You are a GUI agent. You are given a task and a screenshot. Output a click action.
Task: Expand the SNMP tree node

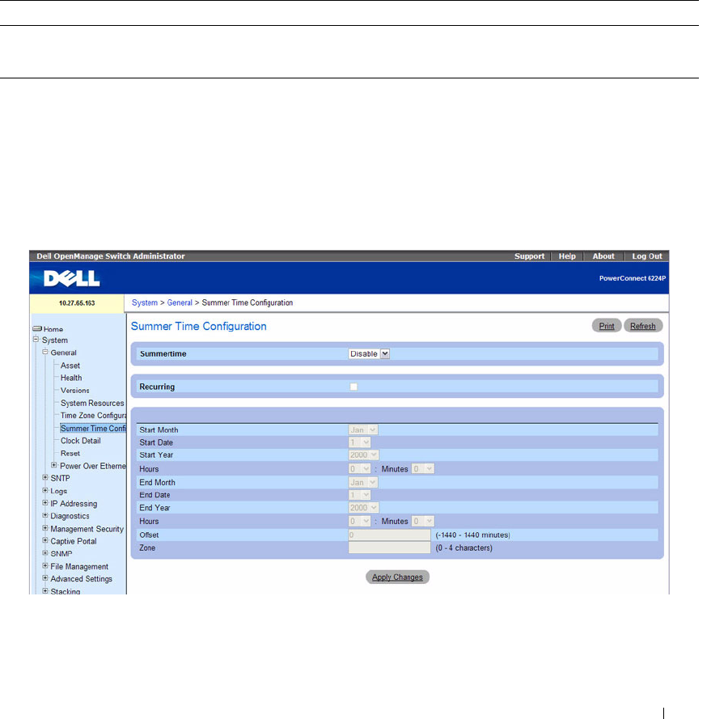(x=45, y=553)
